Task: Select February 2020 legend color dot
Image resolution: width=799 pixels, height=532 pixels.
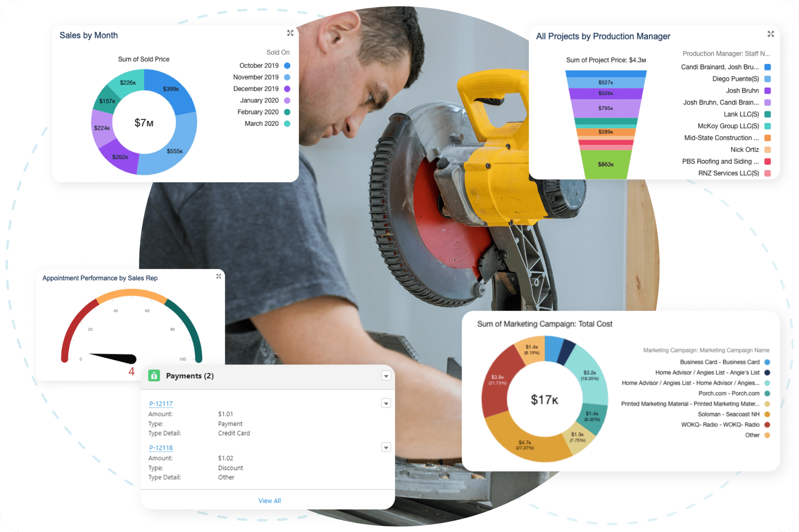Action: [x=287, y=112]
